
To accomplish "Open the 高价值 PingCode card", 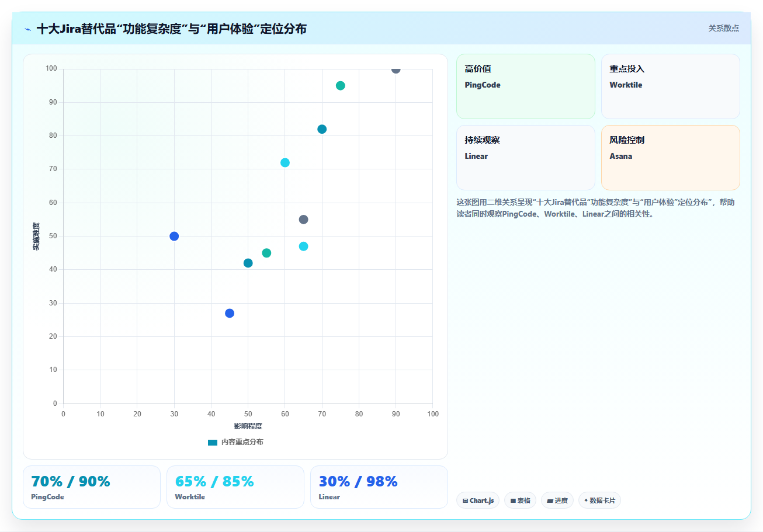I will click(525, 86).
